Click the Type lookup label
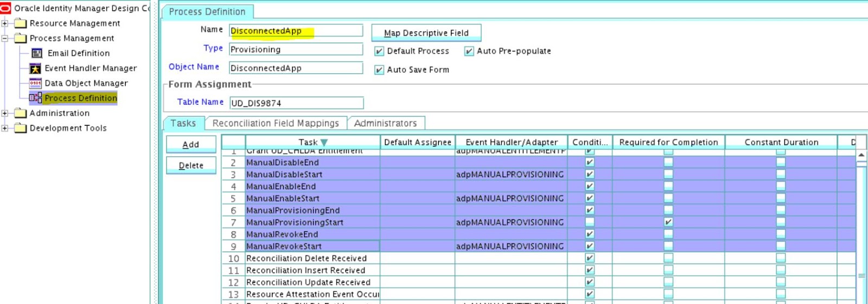Screen dimensions: 868x304 point(213,48)
